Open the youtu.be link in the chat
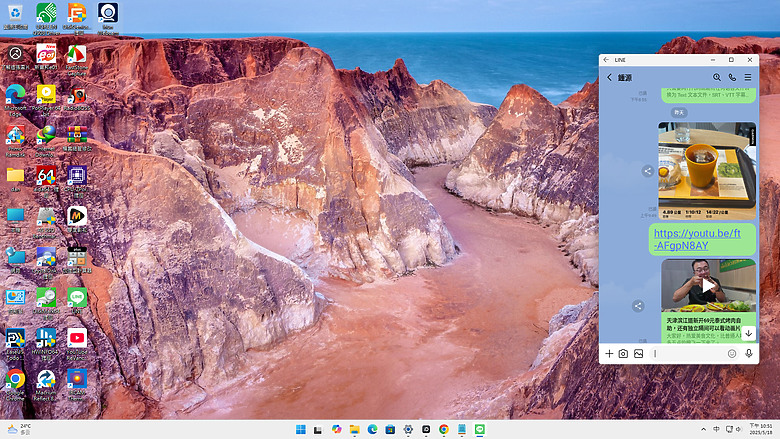The width and height of the screenshot is (780, 439). (697, 239)
